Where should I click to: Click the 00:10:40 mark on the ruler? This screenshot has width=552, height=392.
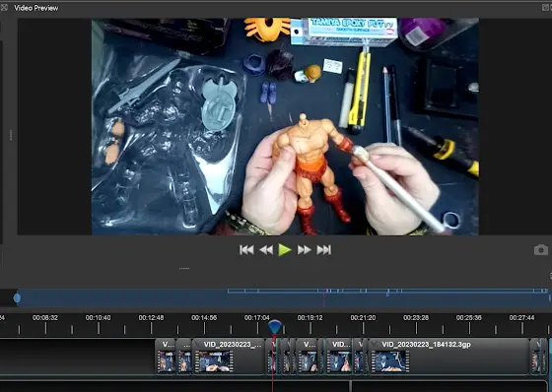[98, 318]
